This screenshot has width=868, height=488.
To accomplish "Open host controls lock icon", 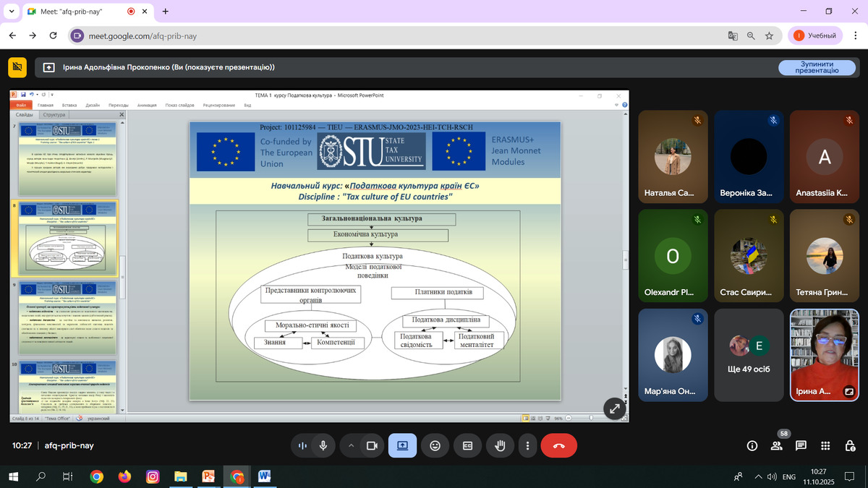I will [848, 446].
